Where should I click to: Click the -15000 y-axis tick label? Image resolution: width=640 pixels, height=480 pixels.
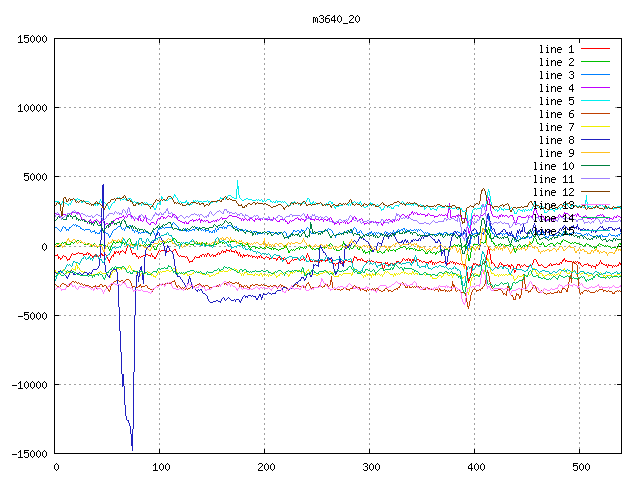[x=28, y=453]
